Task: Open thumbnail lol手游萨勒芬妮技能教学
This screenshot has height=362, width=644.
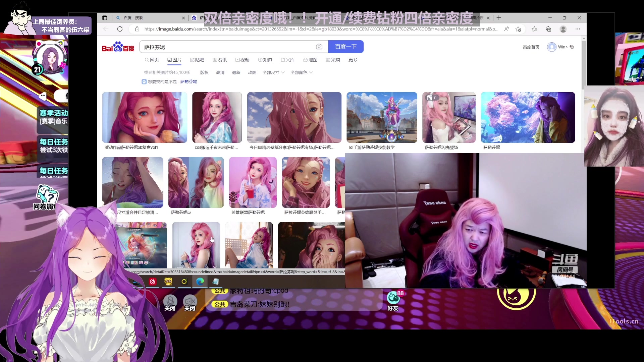Action: [x=382, y=117]
